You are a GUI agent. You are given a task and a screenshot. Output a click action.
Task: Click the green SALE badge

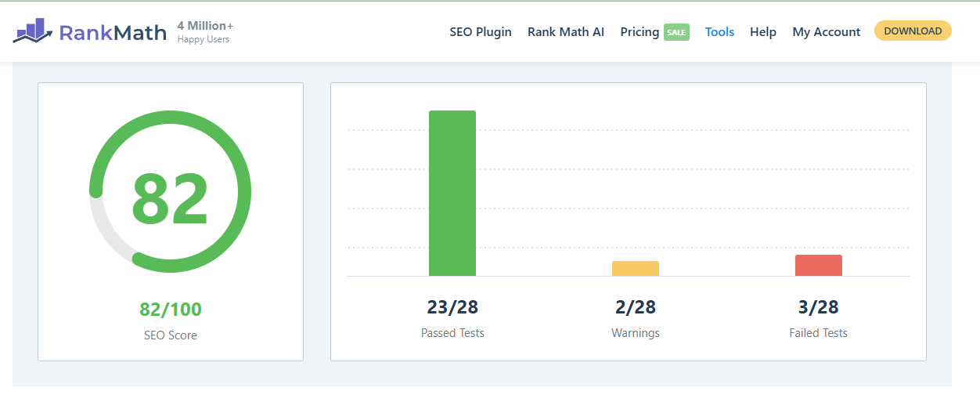676,32
